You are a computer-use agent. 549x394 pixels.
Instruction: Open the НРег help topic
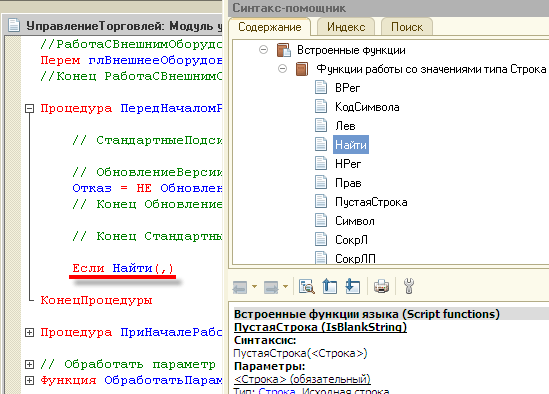[348, 164]
